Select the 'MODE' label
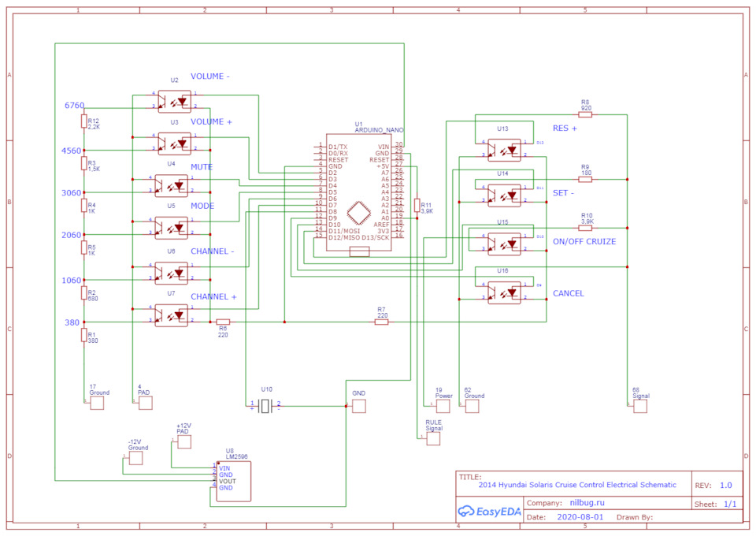 click(202, 206)
